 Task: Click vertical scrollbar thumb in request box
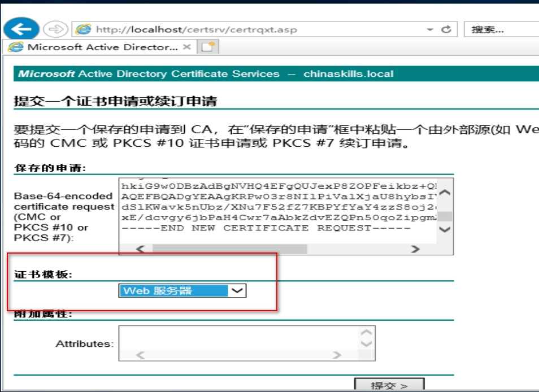coord(445,216)
